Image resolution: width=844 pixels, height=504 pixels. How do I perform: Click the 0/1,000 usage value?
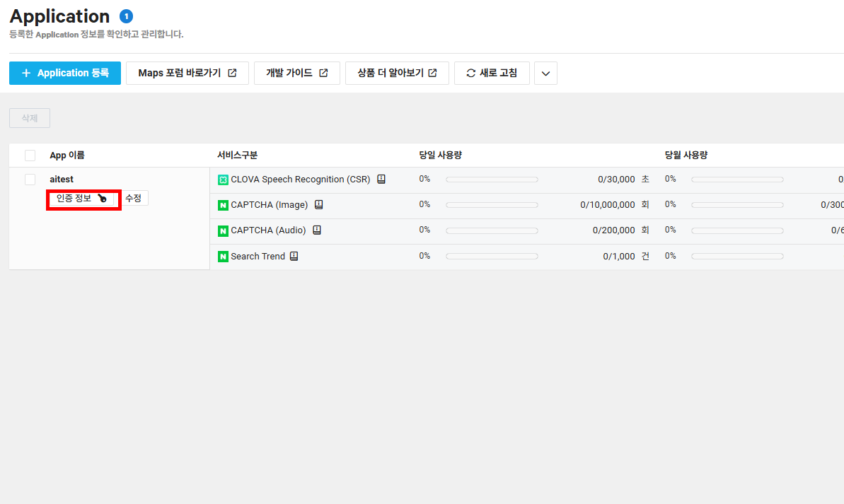click(619, 257)
